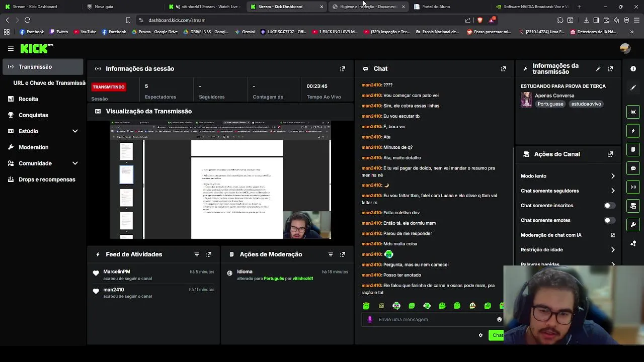This screenshot has height=362, width=644.
Task: Toggle the stream preview panel icon in right toolbar
Action: click(633, 112)
